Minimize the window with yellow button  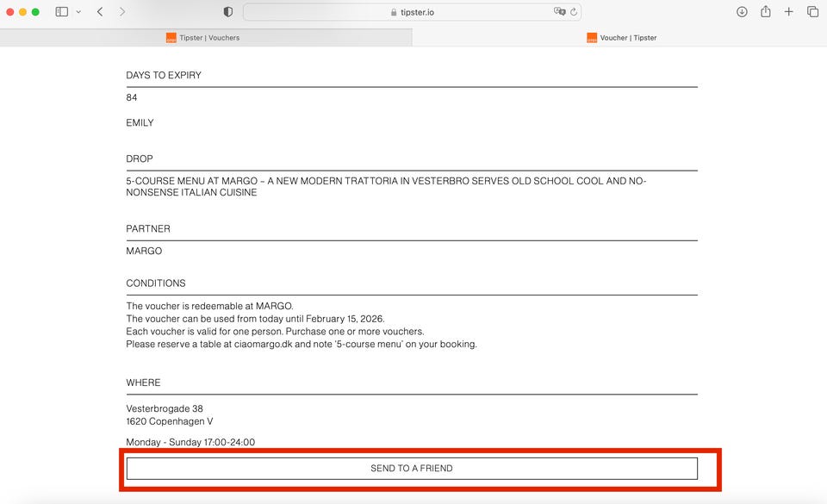[22, 11]
